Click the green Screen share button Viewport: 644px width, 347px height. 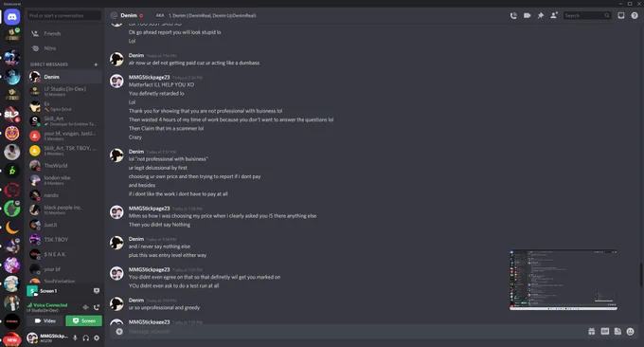click(x=83, y=320)
